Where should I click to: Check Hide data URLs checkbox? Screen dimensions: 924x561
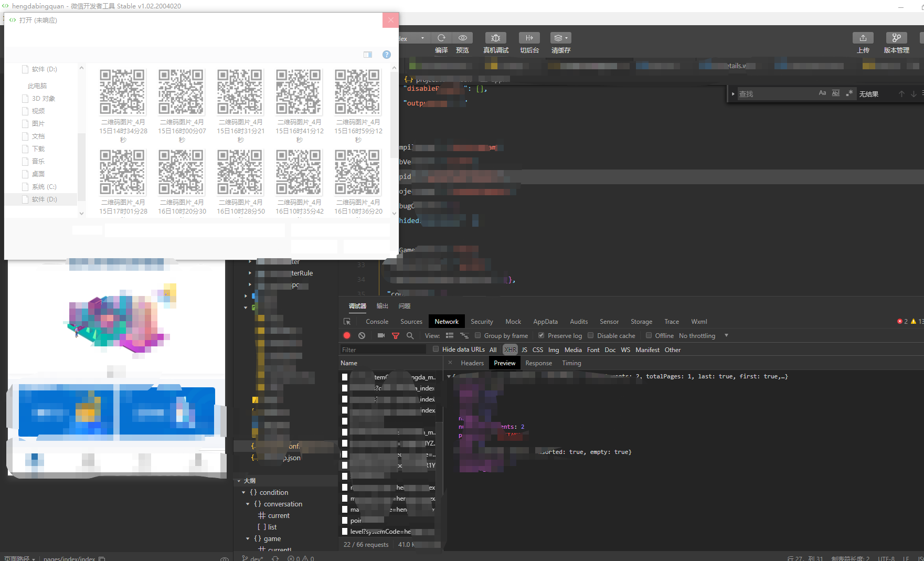(x=436, y=349)
